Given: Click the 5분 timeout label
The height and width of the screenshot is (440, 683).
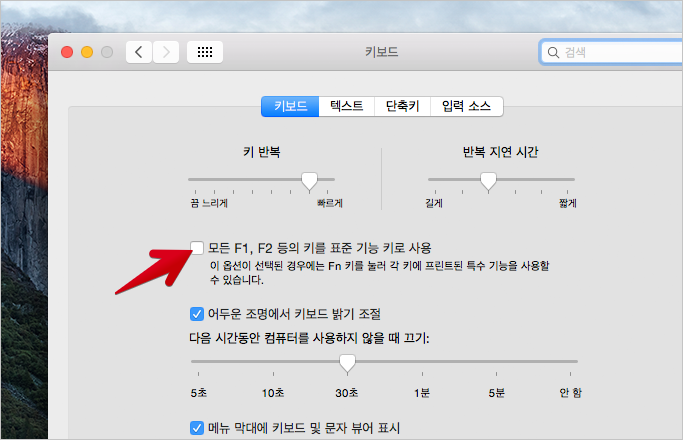Looking at the screenshot, I should pos(496,393).
